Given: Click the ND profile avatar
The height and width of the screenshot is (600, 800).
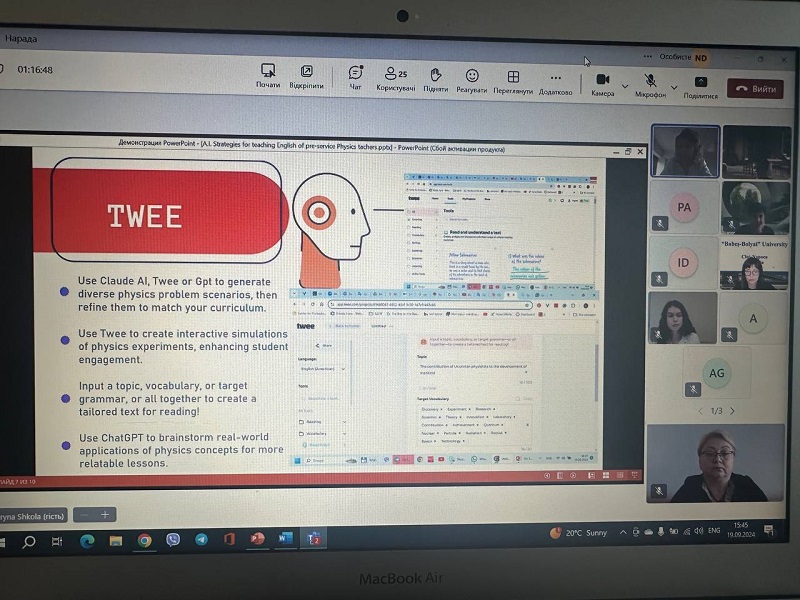Looking at the screenshot, I should [701, 58].
